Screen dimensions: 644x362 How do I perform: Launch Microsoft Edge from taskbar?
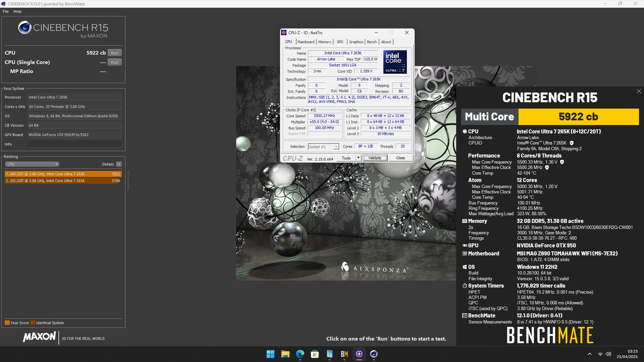click(x=300, y=354)
